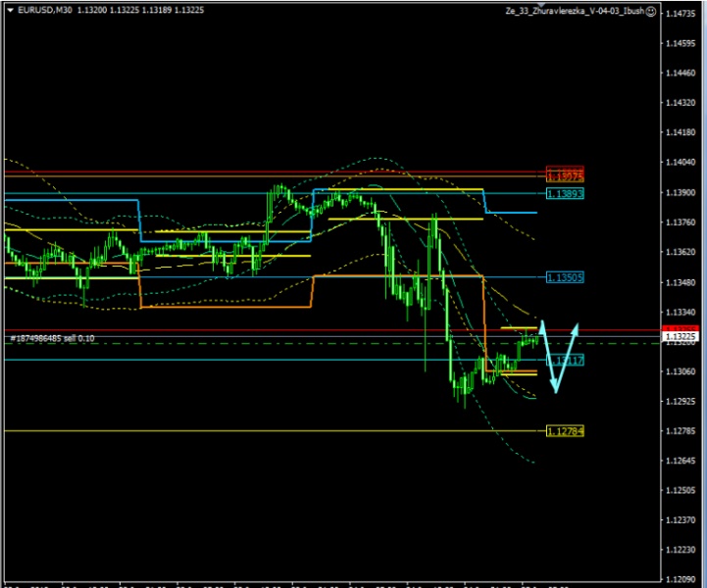Click the blue 1.13505 price tag

(x=566, y=277)
